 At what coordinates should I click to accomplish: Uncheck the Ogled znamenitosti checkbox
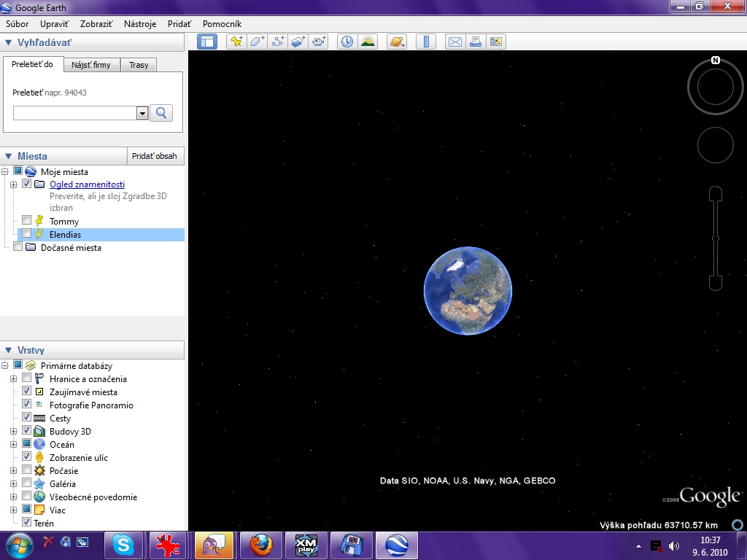tap(27, 183)
